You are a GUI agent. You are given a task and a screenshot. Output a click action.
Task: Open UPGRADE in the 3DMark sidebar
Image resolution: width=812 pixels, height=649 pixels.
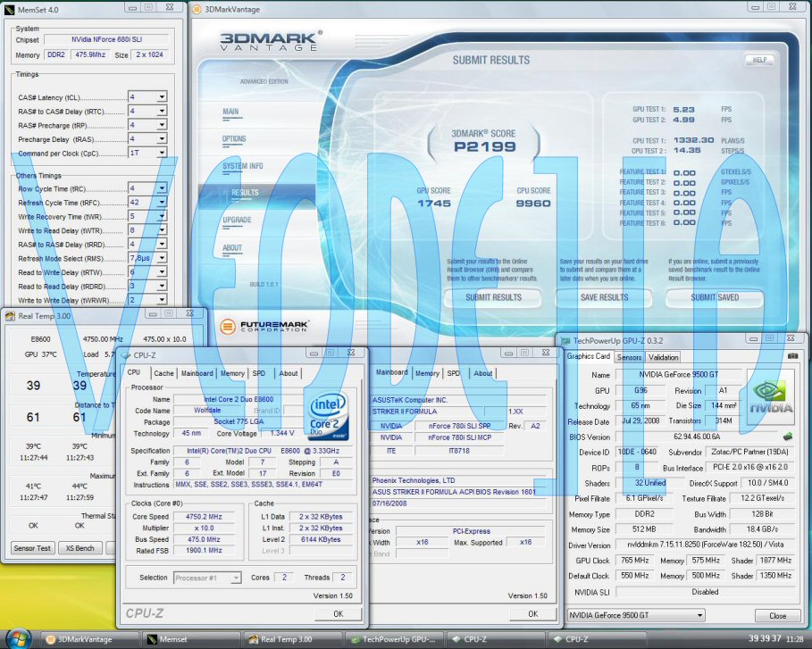click(238, 220)
